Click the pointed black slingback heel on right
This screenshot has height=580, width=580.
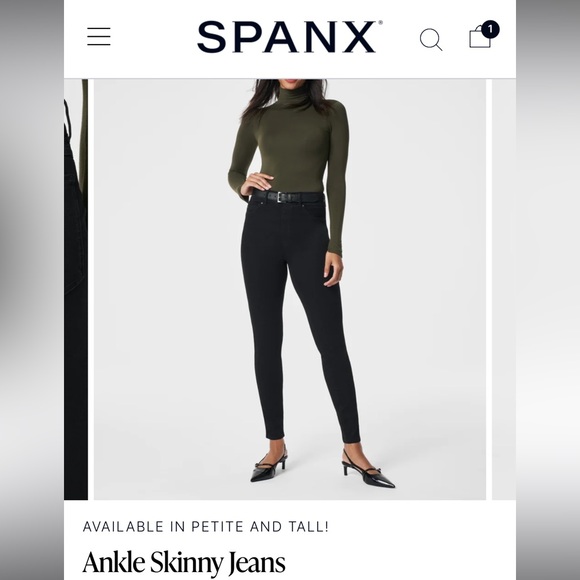pyautogui.click(x=368, y=470)
